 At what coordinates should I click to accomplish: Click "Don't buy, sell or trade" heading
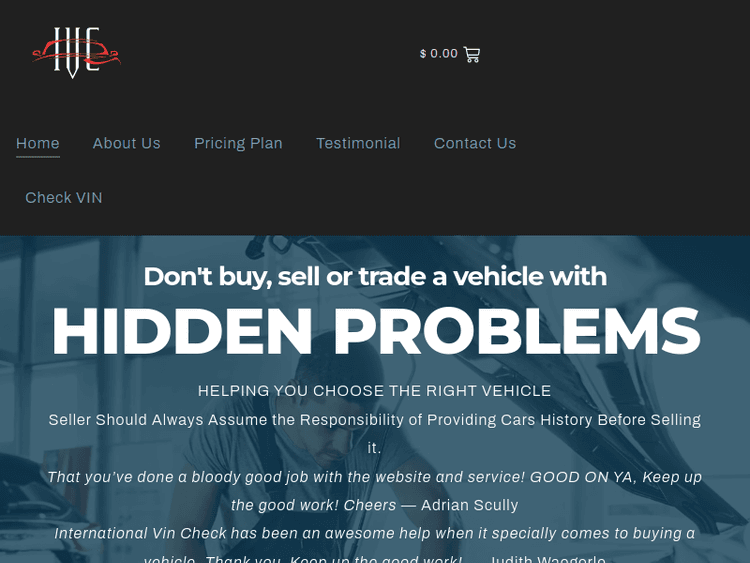click(x=375, y=276)
